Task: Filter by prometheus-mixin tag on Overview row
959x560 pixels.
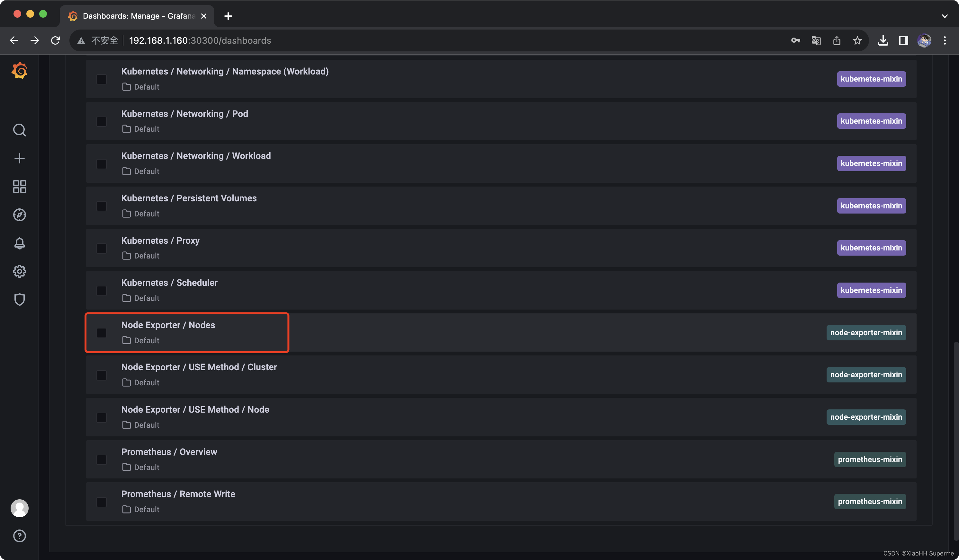Action: pyautogui.click(x=870, y=459)
